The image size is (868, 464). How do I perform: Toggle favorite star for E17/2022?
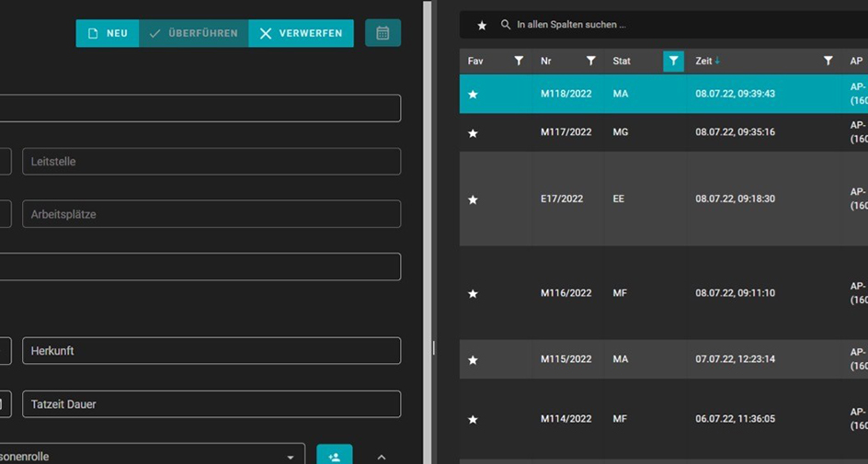(x=473, y=199)
